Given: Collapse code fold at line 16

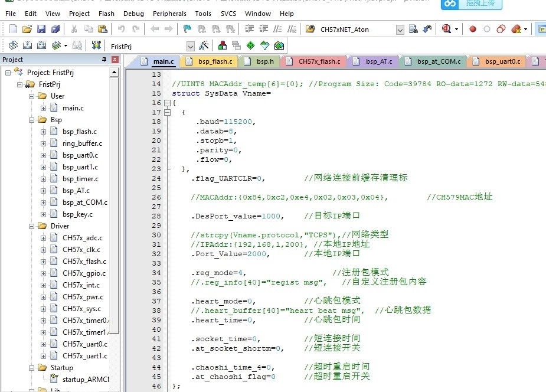Looking at the screenshot, I should pos(167,103).
